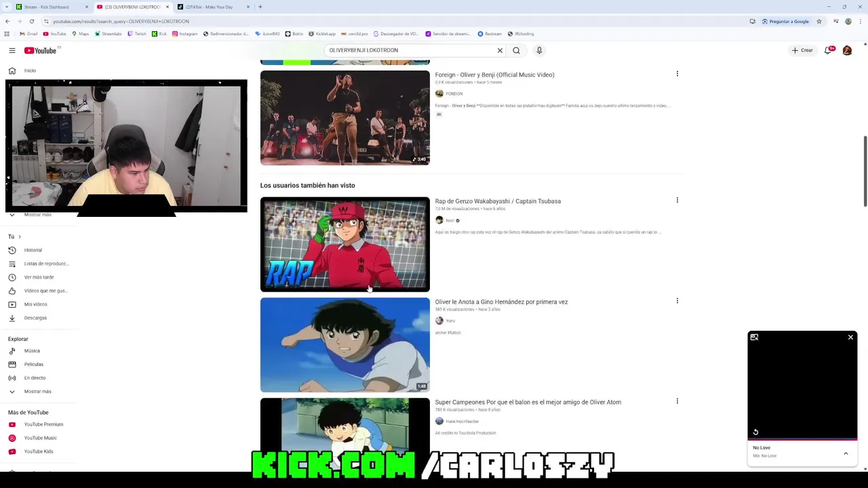Expand Mostrar más under Explorar
This screenshot has height=488, width=868.
click(39, 392)
